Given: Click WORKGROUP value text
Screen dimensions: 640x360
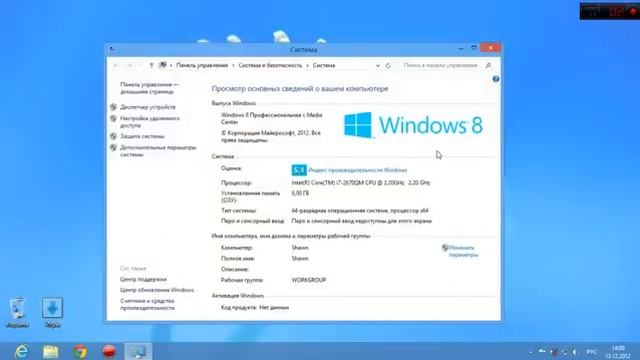Looking at the screenshot, I should pos(309,280).
